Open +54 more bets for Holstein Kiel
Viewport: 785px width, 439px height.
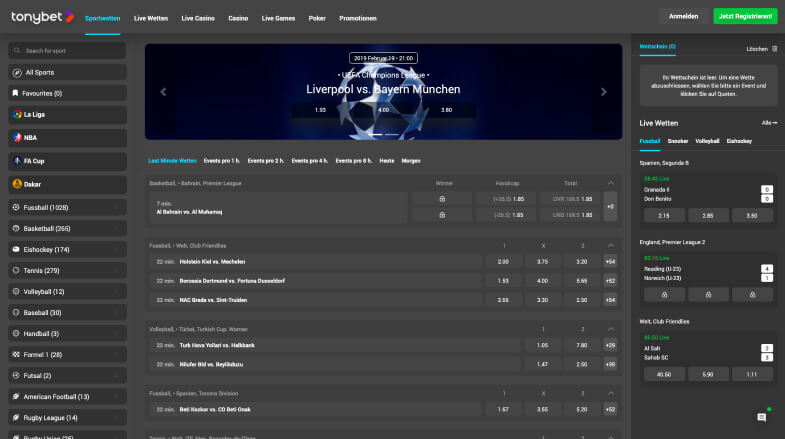coord(610,262)
